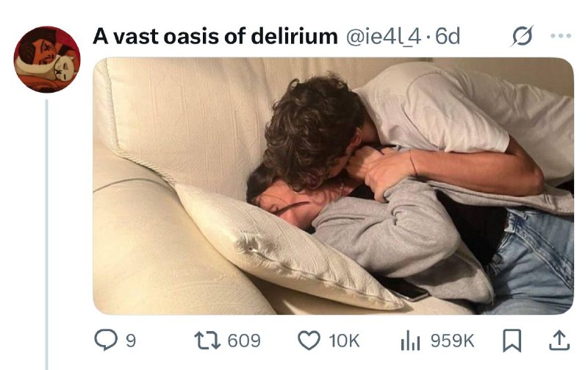Screen dimensions: 588x370
Task: Like the post with the heart icon
Action: click(309, 341)
